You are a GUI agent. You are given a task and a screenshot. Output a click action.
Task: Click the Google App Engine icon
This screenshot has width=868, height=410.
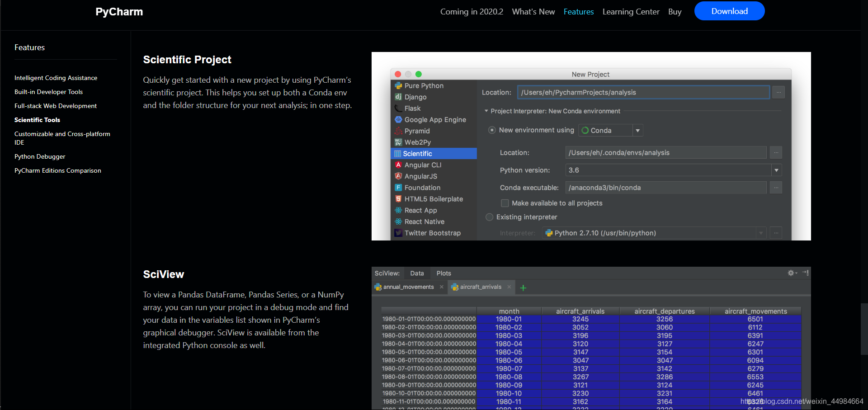pyautogui.click(x=398, y=119)
